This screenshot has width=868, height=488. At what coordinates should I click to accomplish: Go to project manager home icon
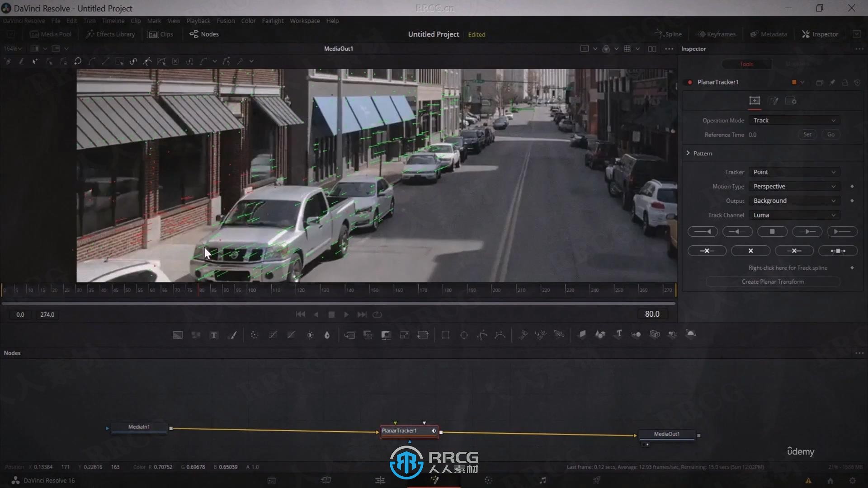830,481
